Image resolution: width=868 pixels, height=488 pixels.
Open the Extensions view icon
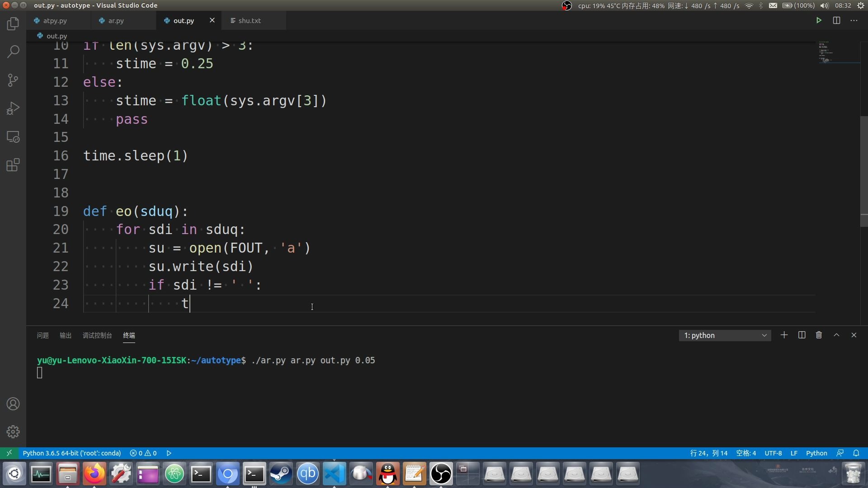tap(13, 165)
